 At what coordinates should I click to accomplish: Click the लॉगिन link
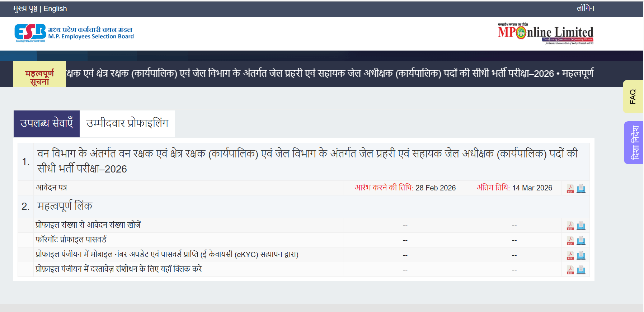[x=585, y=8]
